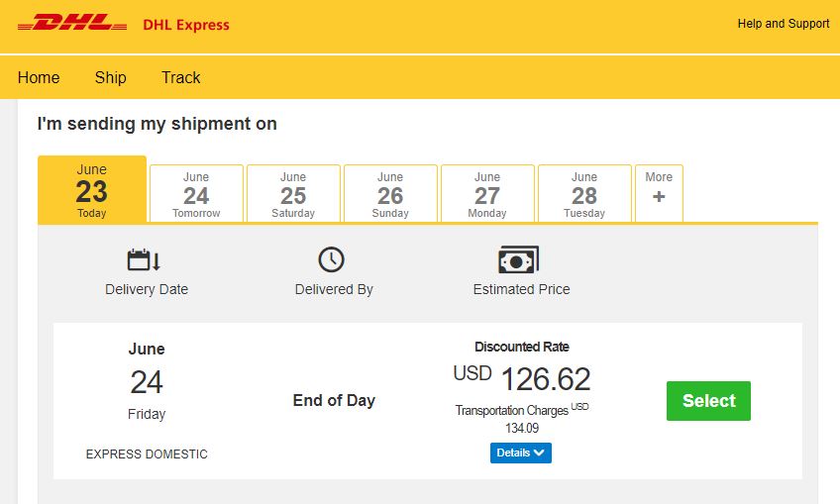840x504 pixels.
Task: Click the Delivered By clock icon
Action: pyautogui.click(x=331, y=259)
